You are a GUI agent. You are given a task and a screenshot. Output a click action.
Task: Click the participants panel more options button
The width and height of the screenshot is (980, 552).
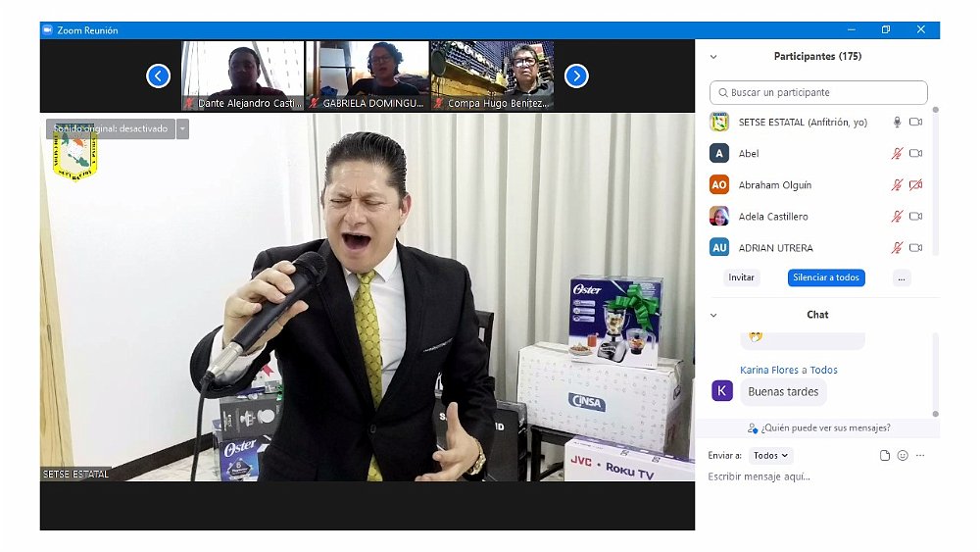[x=901, y=277]
